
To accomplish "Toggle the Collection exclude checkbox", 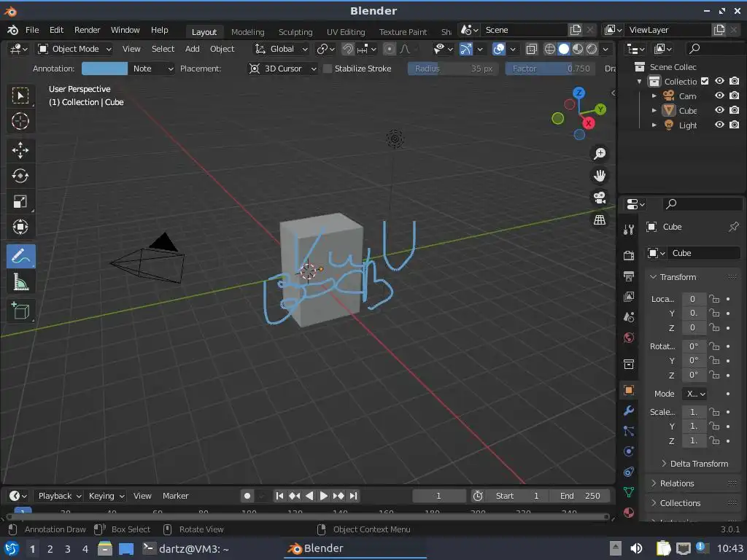I will (x=705, y=82).
